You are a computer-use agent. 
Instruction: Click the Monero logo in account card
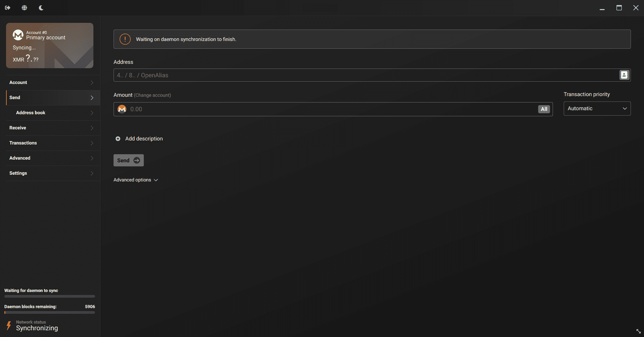click(x=18, y=35)
